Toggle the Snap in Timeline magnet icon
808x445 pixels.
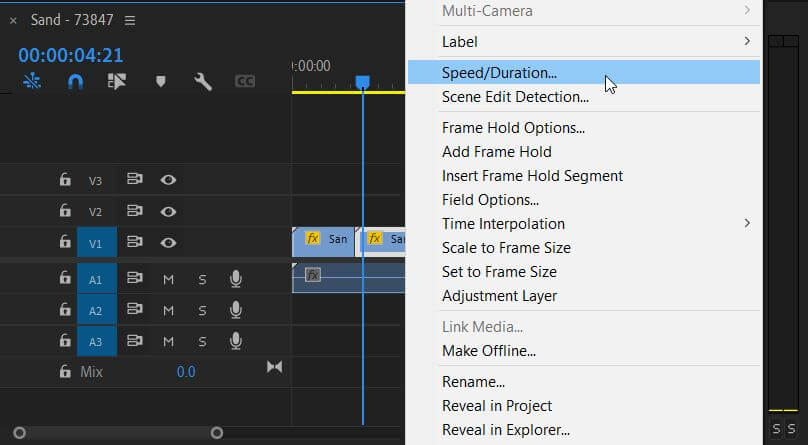coord(75,82)
